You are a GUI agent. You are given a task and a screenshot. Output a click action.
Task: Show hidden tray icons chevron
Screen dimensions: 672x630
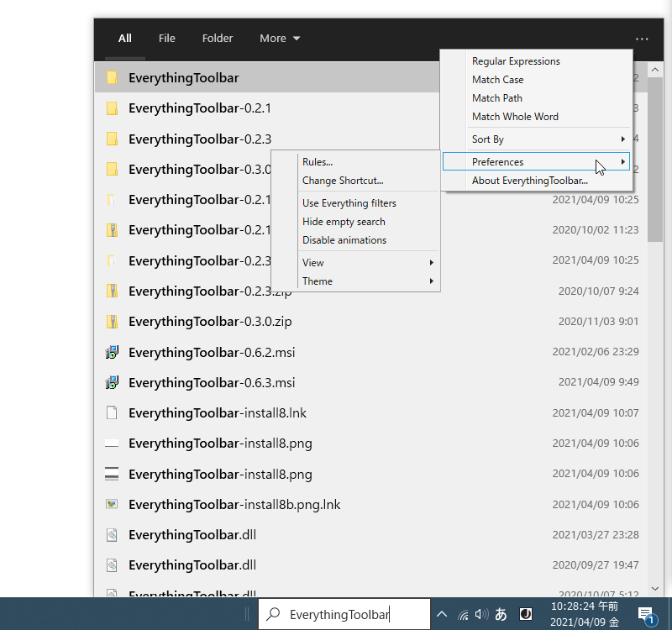tap(442, 615)
